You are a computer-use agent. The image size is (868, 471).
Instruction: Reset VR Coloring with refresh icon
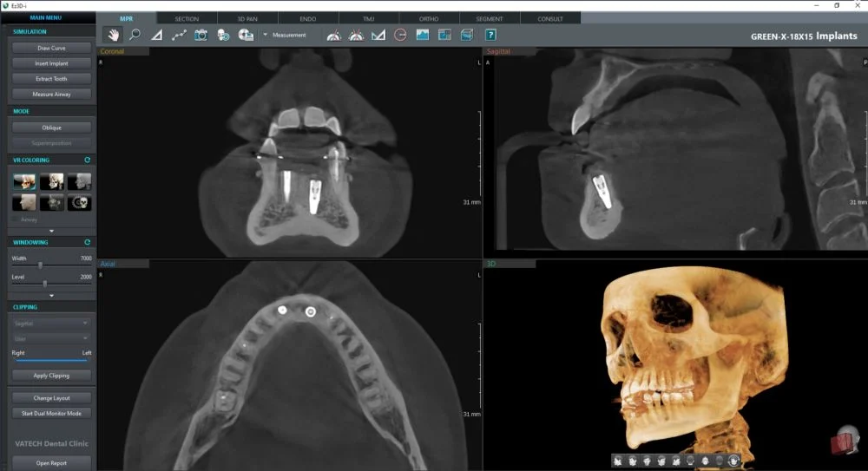point(87,160)
